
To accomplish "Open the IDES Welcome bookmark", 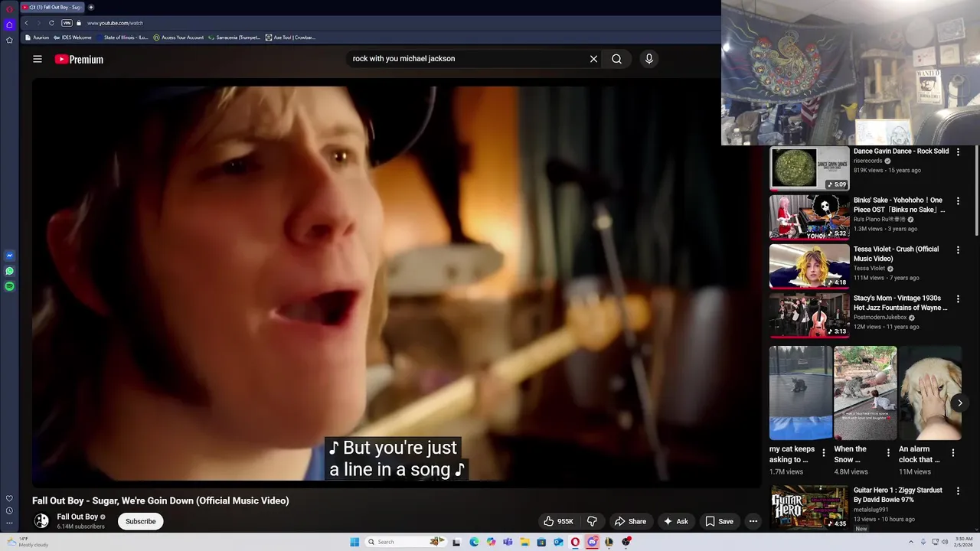I will click(73, 37).
